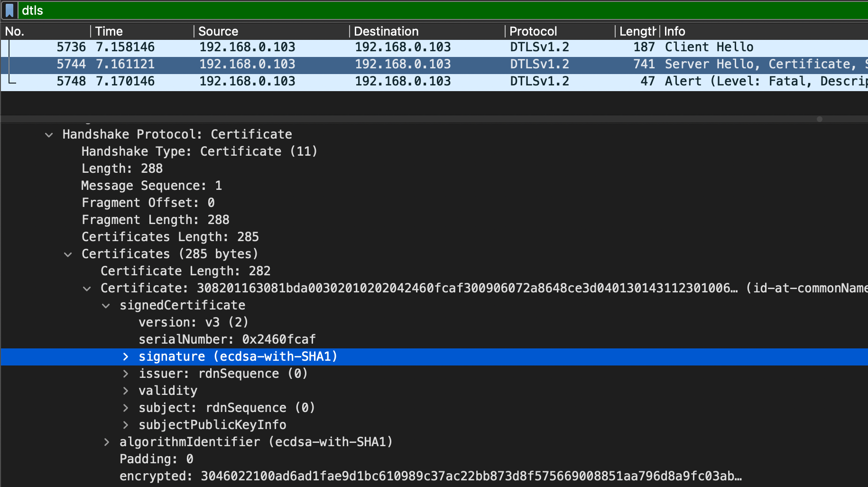Click DTLSv1.2 protocol cell of packet 5748

point(539,81)
